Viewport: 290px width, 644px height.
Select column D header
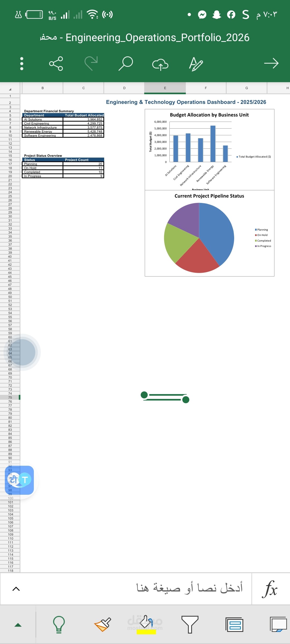[124, 88]
